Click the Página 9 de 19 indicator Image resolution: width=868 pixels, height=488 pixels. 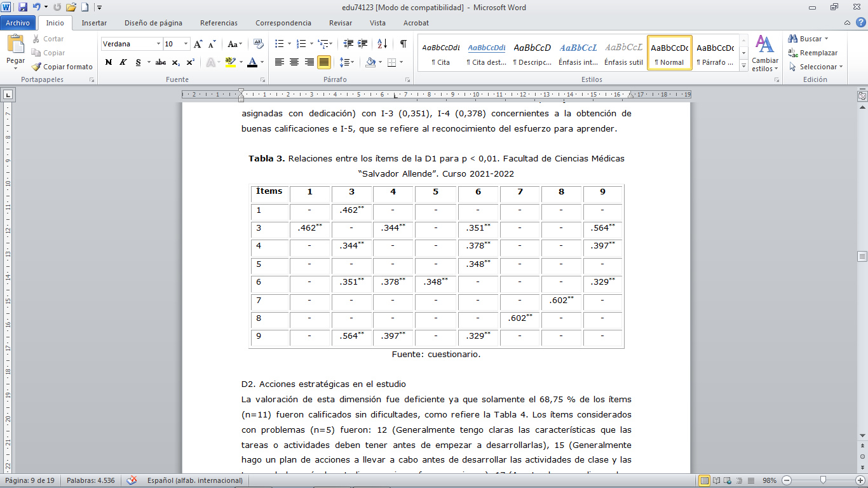click(31, 480)
